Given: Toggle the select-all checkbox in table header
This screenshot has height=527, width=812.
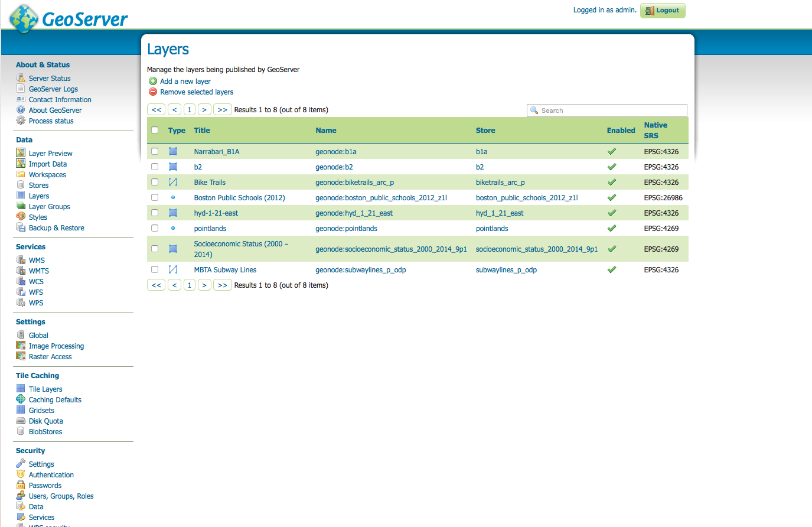Looking at the screenshot, I should point(155,130).
